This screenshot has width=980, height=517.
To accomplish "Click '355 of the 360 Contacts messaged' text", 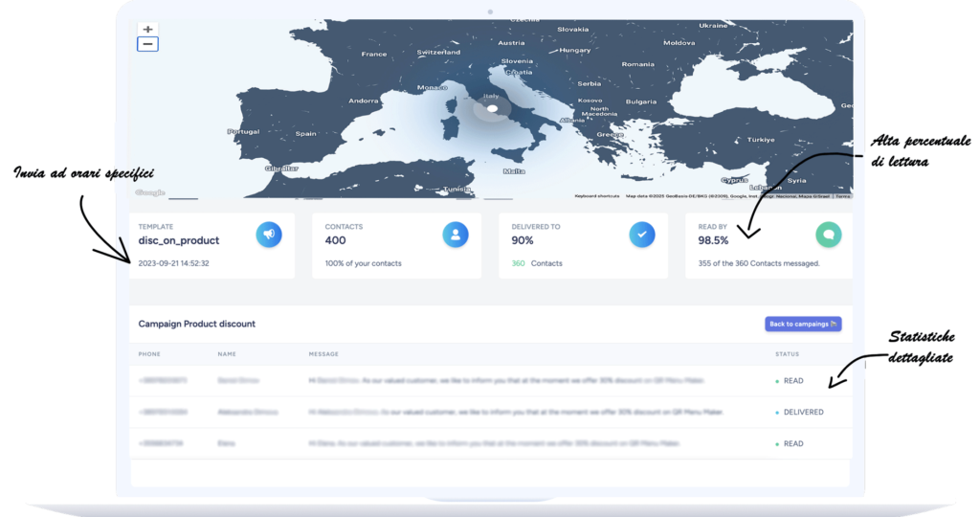I will (759, 263).
